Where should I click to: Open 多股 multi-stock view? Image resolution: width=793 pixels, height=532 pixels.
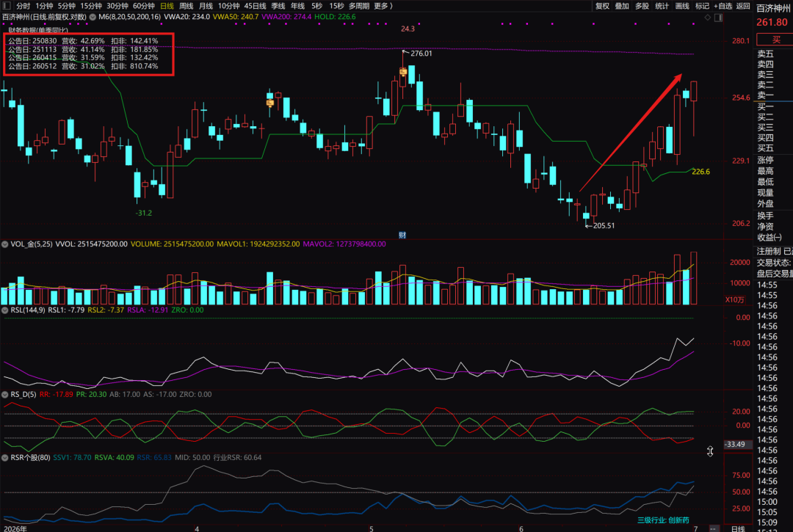pos(642,6)
